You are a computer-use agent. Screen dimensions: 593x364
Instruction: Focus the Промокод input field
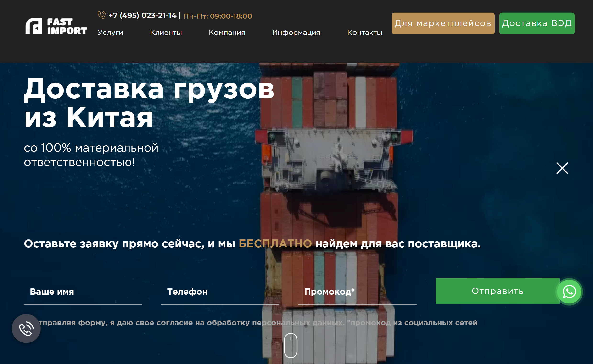(357, 292)
